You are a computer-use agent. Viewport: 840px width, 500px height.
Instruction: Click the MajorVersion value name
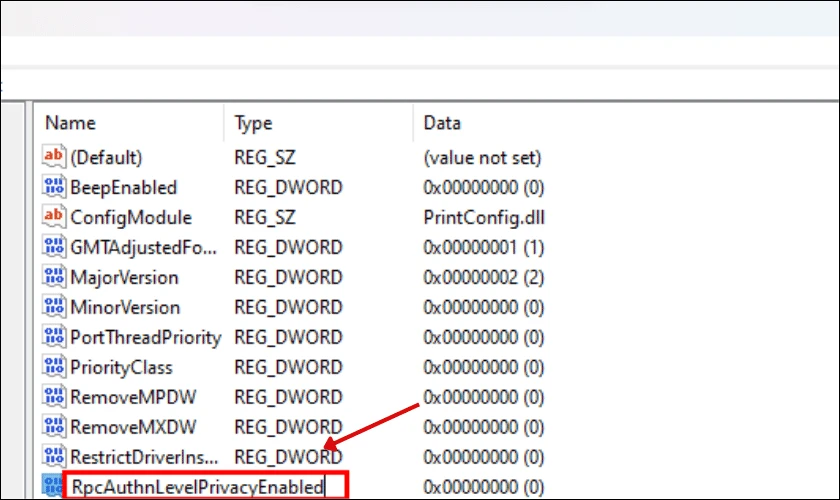[124, 277]
